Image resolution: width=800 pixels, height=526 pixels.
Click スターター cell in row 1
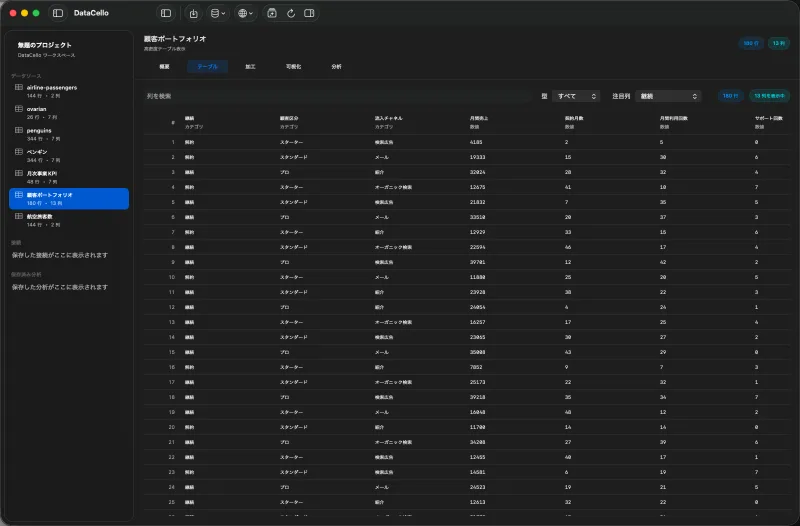click(x=291, y=142)
